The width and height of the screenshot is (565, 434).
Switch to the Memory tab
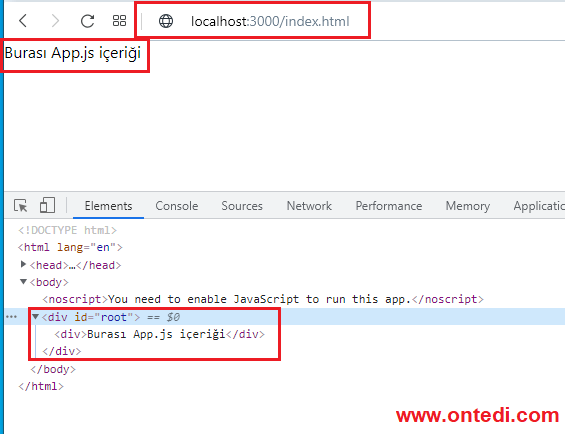coord(468,206)
